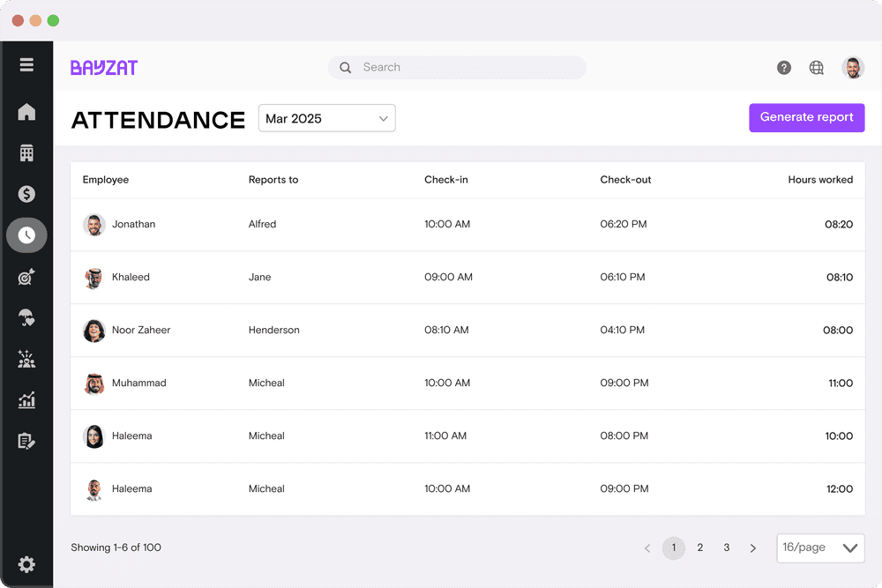Open the Home dashboard icon
882x588 pixels.
[x=26, y=112]
